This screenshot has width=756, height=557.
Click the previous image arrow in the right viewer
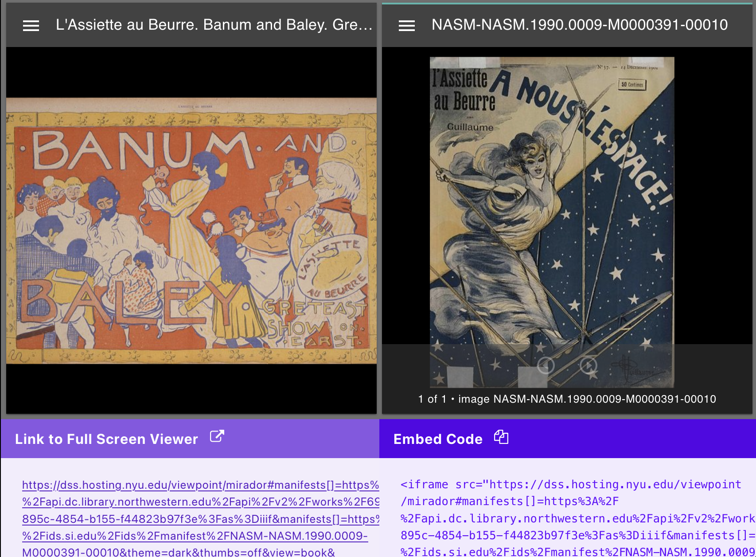[x=546, y=365]
